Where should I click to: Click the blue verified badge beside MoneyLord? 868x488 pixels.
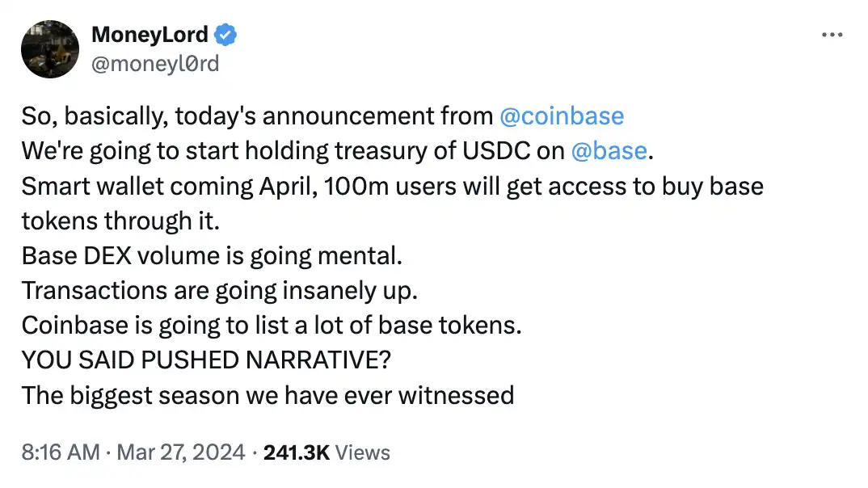[225, 36]
